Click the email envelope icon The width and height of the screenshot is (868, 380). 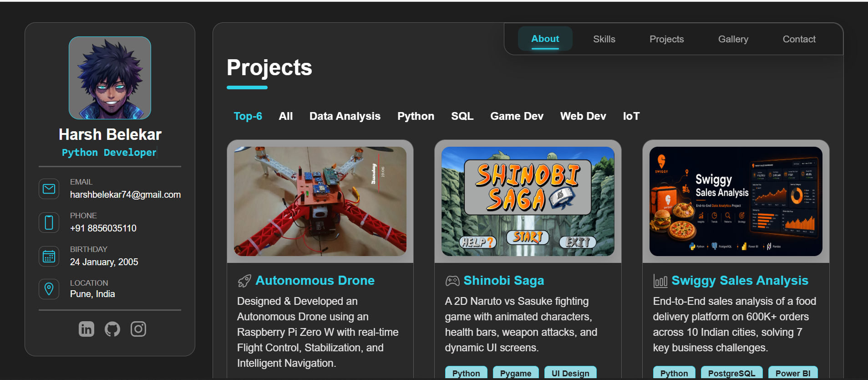(49, 189)
